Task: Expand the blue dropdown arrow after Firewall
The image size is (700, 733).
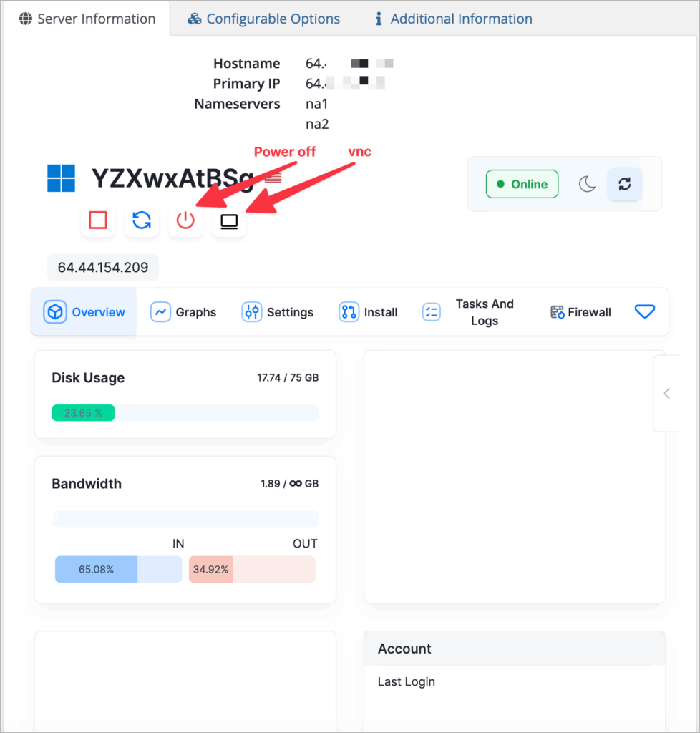Action: [x=645, y=311]
